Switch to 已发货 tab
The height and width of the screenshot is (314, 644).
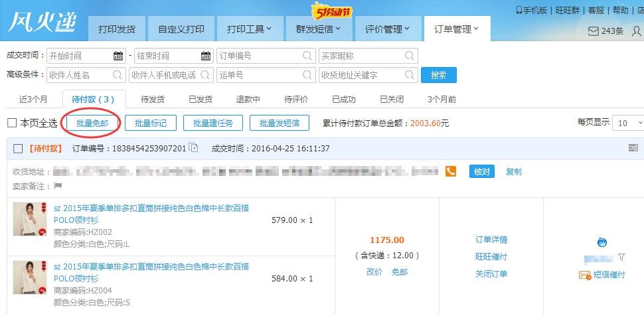tap(201, 100)
